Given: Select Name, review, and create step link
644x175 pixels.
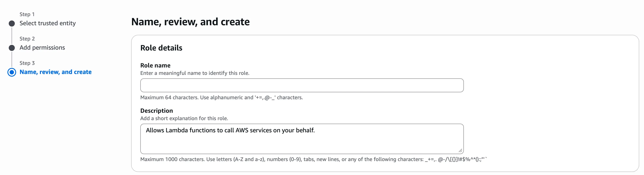Looking at the screenshot, I should 56,72.
